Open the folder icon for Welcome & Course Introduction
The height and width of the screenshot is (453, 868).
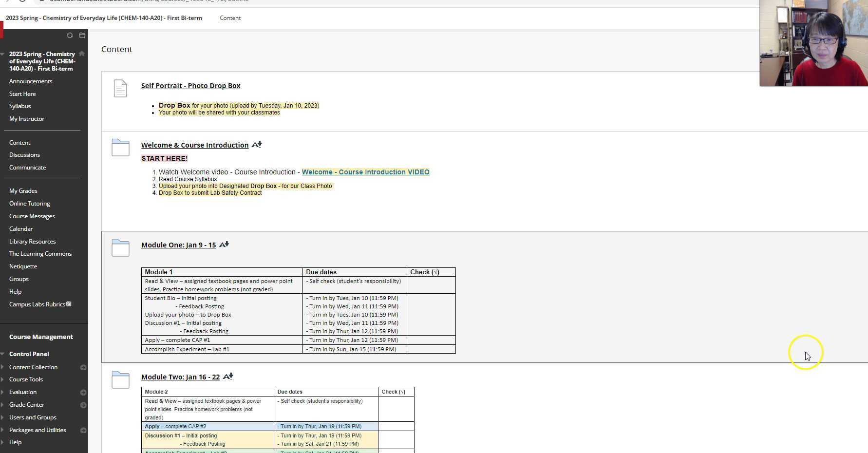(x=120, y=148)
